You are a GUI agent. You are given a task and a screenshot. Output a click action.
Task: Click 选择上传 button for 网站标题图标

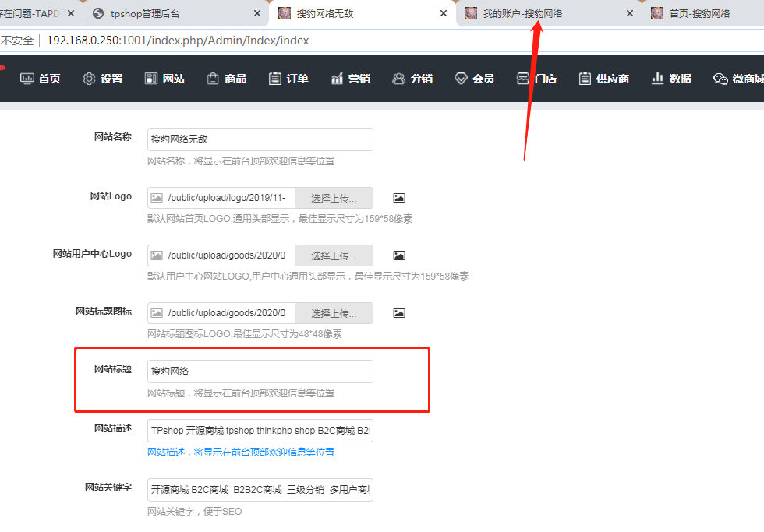coord(334,313)
